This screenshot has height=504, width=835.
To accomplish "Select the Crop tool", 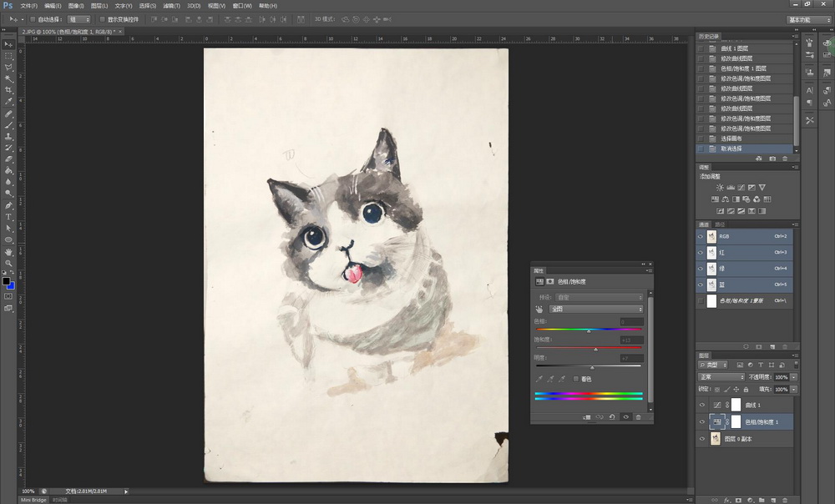I will (8, 90).
